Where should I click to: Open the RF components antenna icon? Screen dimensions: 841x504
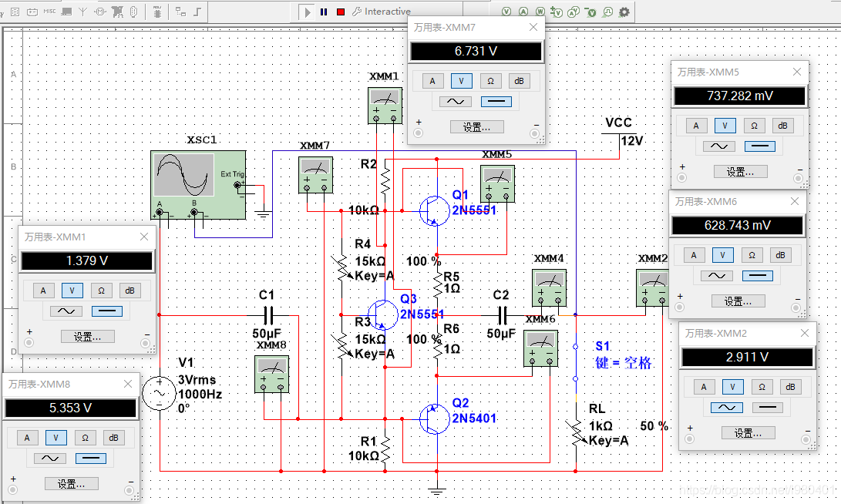pos(83,12)
